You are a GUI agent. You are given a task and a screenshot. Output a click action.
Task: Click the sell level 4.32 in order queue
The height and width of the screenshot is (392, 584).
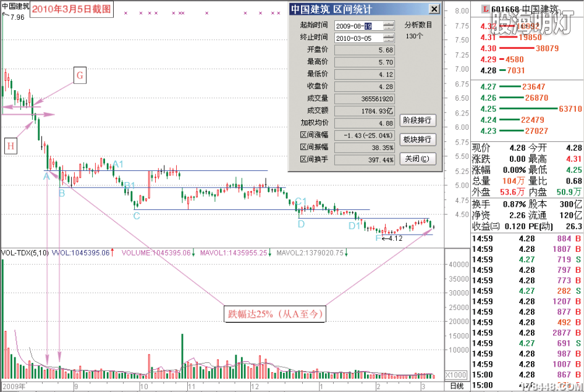click(x=486, y=27)
